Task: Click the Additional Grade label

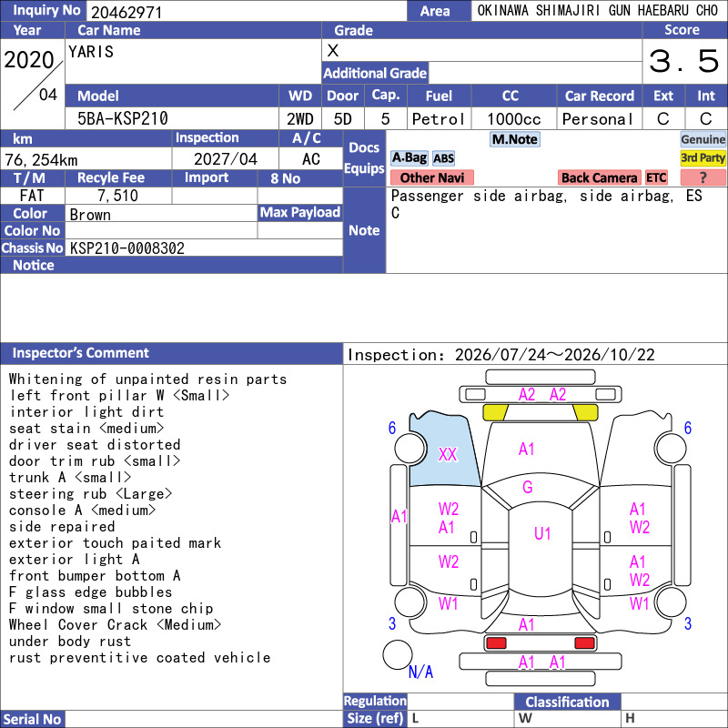Action: (375, 74)
